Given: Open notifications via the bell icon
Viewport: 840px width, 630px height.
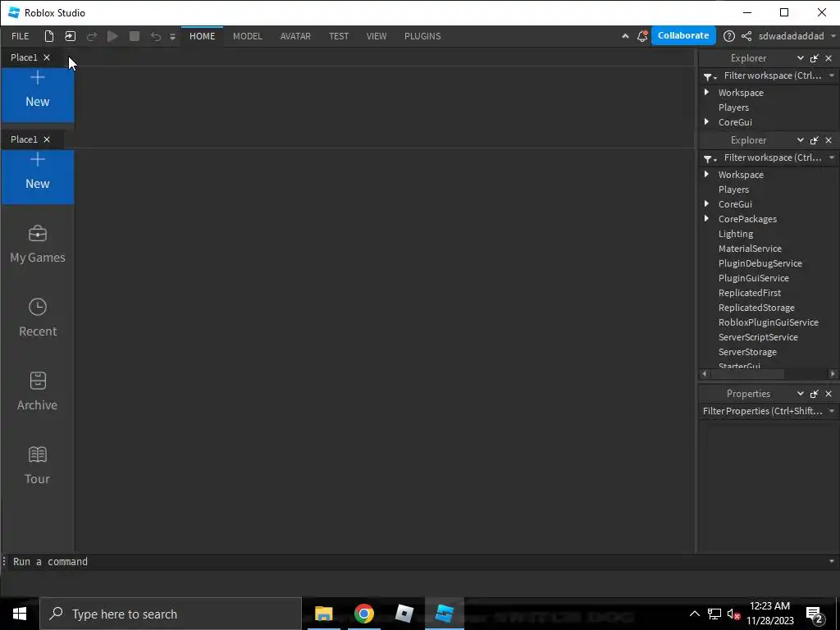Looking at the screenshot, I should click(641, 36).
